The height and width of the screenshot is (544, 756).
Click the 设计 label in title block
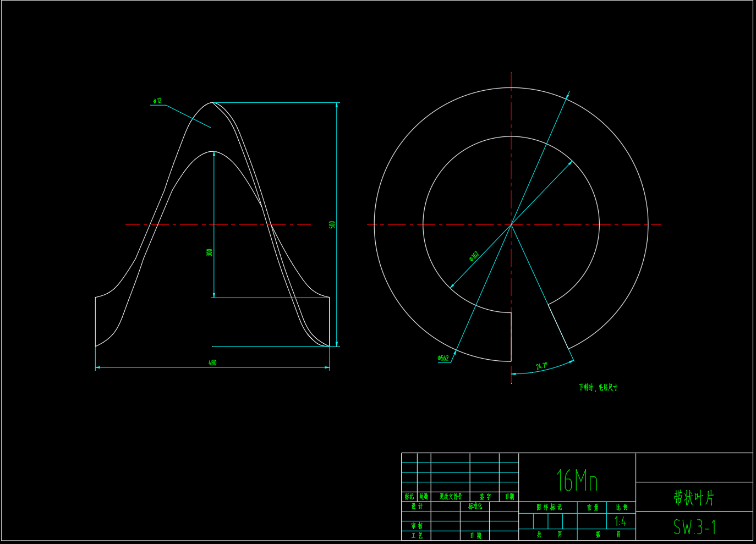click(417, 507)
